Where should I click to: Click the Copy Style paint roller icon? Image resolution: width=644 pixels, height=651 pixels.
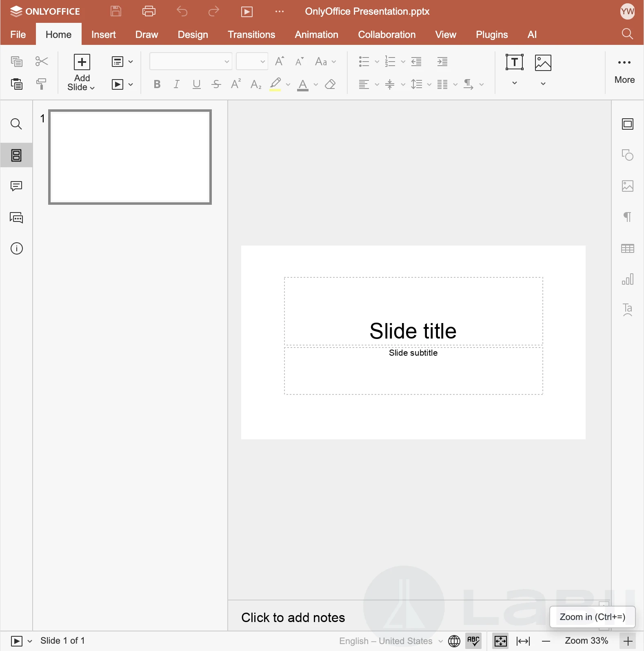[41, 84]
